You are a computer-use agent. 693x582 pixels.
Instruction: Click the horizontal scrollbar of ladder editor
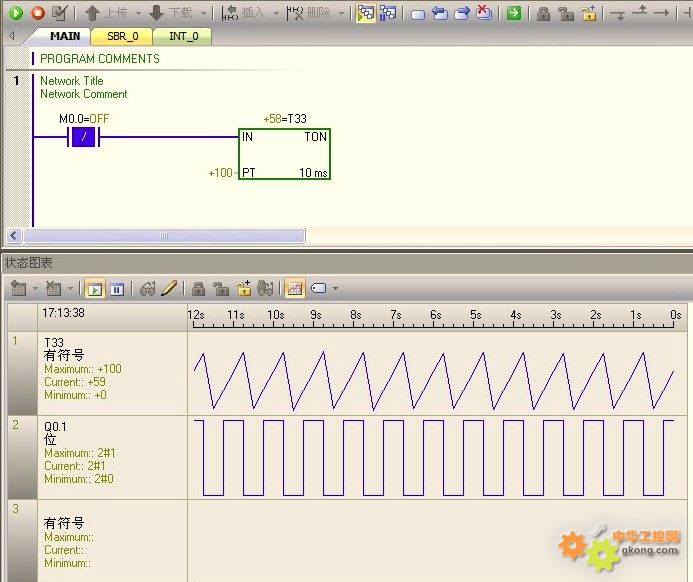pyautogui.click(x=165, y=236)
